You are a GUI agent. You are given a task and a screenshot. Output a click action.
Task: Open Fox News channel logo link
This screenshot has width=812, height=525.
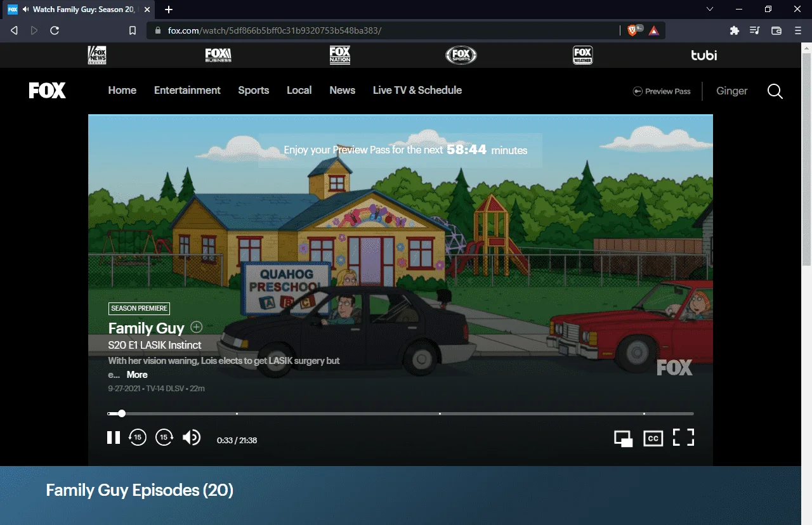pos(97,55)
